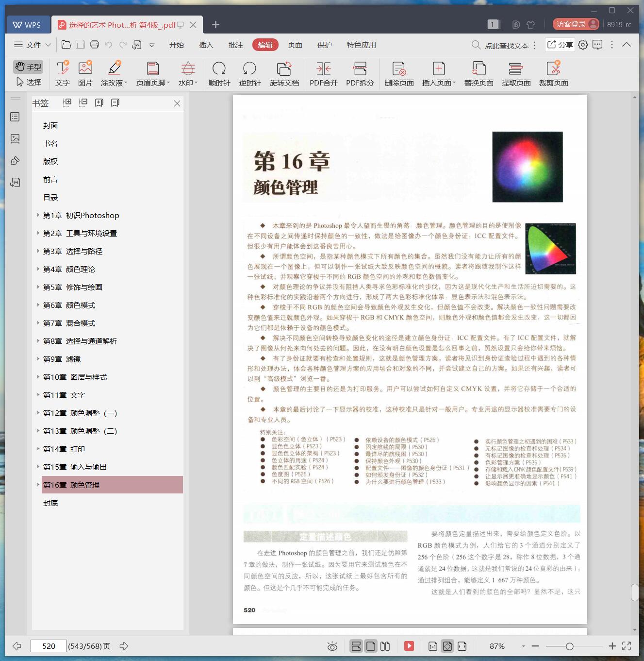Switch to the Select tool mode
Image resolution: width=644 pixels, height=661 pixels.
(x=28, y=82)
